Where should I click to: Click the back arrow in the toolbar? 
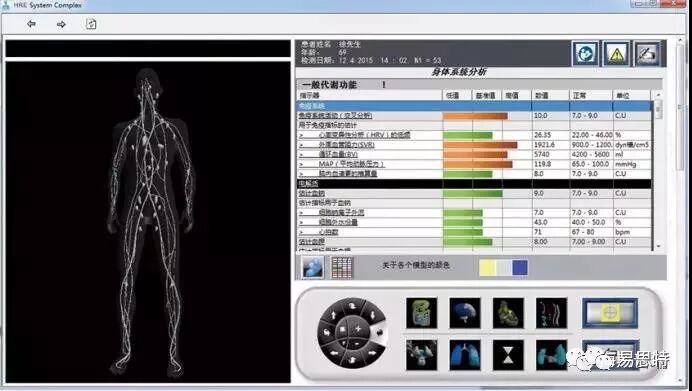31,24
